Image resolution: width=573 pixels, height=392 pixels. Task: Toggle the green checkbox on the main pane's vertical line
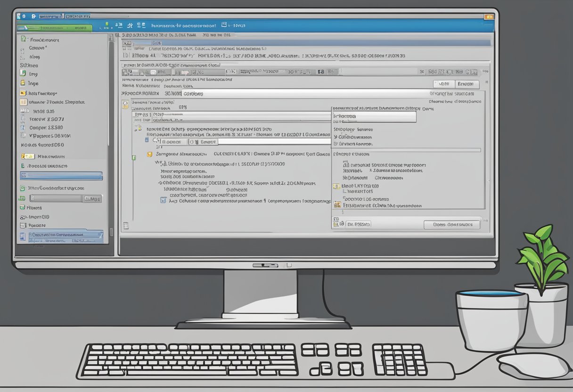tap(133, 158)
